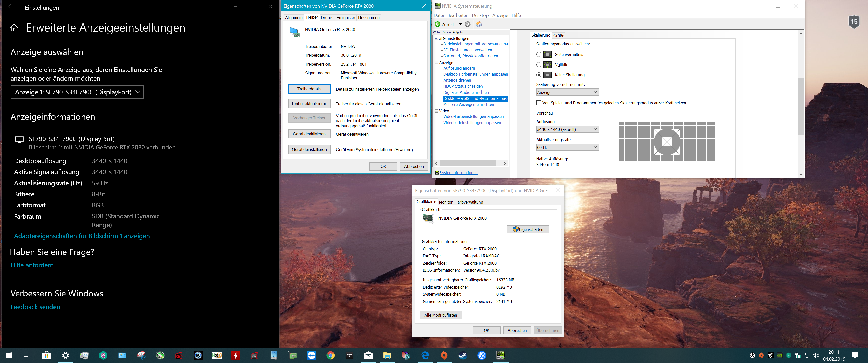Open Google Chrome from the taskbar
The width and height of the screenshot is (868, 363).
pyautogui.click(x=331, y=355)
